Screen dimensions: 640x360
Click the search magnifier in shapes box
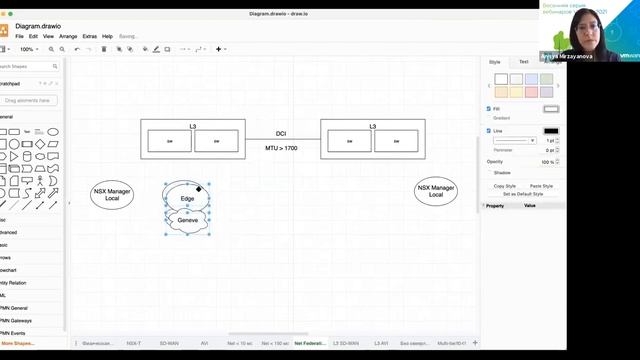click(55, 66)
